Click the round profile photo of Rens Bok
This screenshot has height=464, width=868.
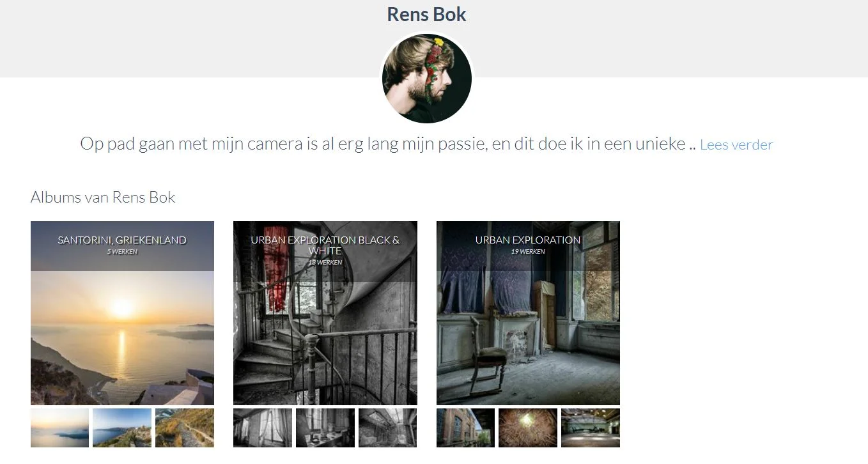pyautogui.click(x=427, y=79)
